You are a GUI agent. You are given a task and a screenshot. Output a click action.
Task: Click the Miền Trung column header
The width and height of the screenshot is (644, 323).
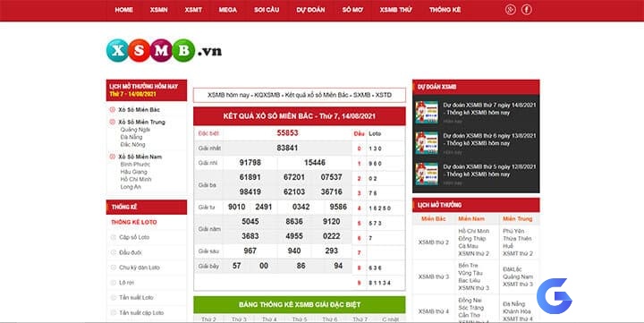518,218
